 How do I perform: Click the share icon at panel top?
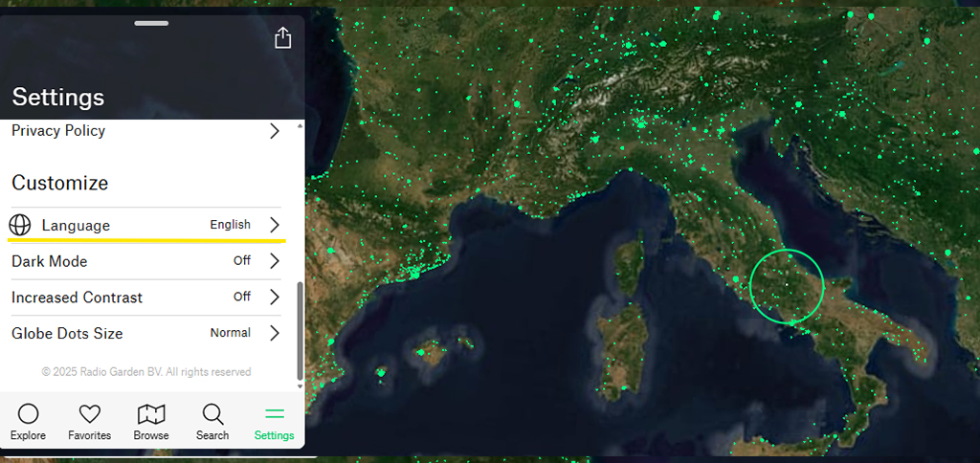click(282, 37)
